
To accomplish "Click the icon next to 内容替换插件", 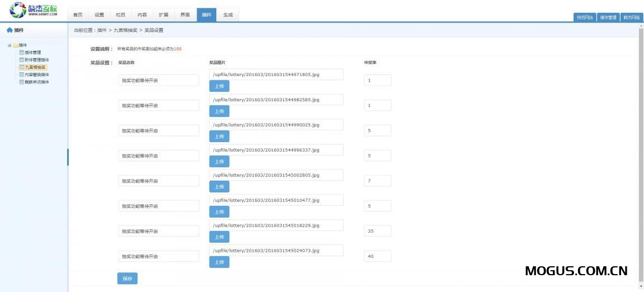I will [22, 74].
